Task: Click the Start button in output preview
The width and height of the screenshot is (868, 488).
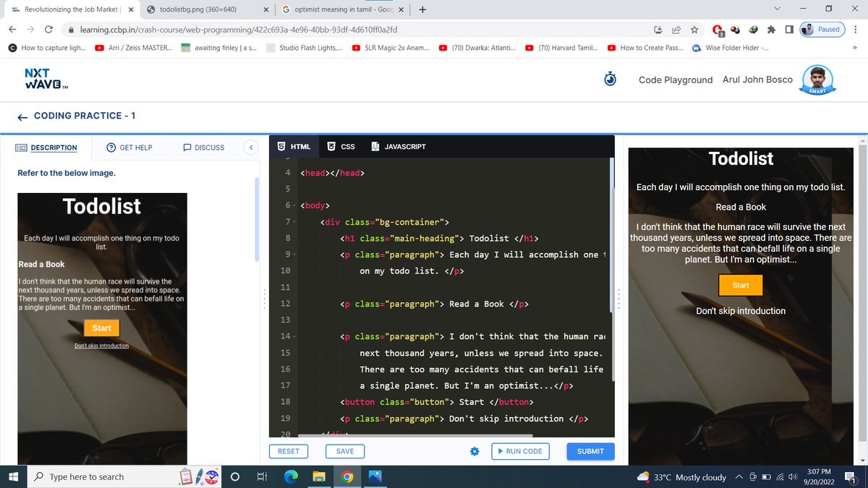Action: pyautogui.click(x=741, y=286)
